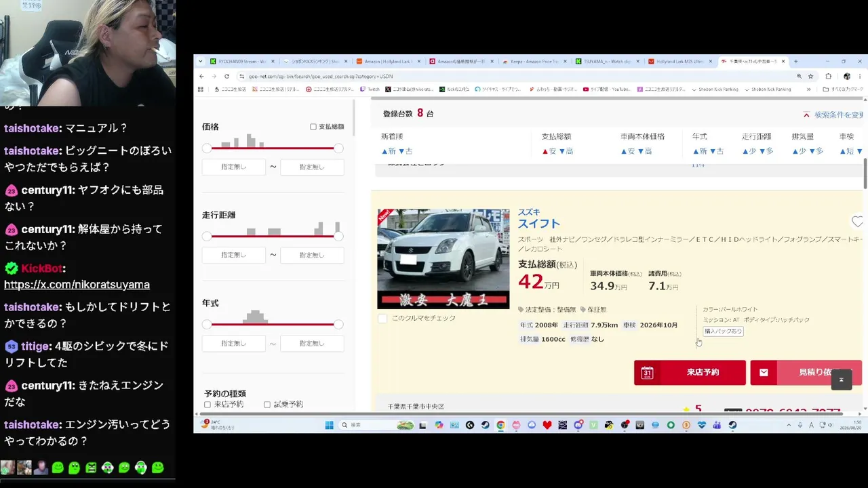
Task: Jump back to the top with the arrow button
Action: pyautogui.click(x=841, y=380)
